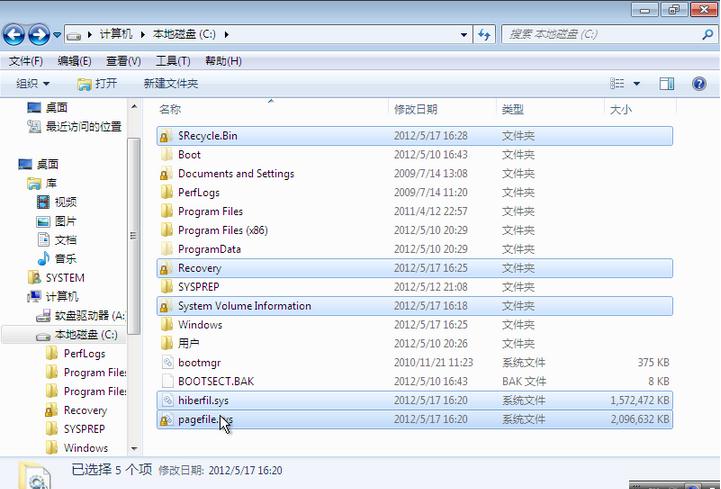Viewport: 721px width, 489px height.
Task: Click the blue help icon
Action: pyautogui.click(x=699, y=84)
